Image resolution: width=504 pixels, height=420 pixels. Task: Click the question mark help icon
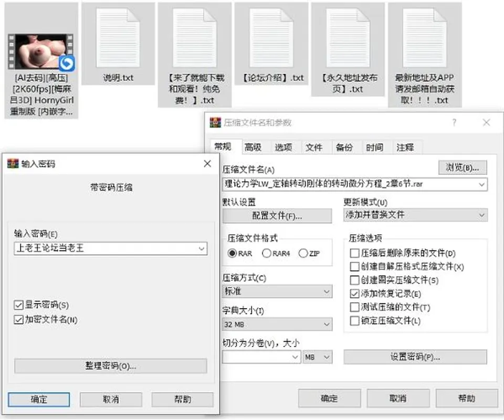pyautogui.click(x=454, y=122)
